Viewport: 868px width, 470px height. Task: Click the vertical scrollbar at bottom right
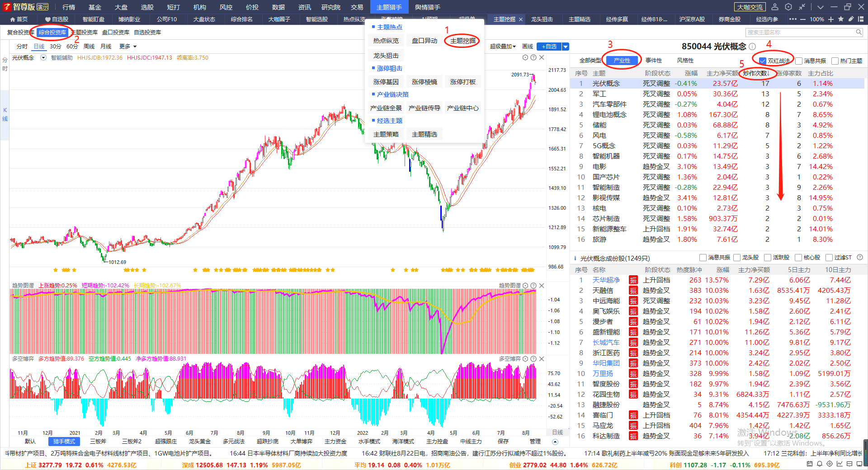(865, 453)
